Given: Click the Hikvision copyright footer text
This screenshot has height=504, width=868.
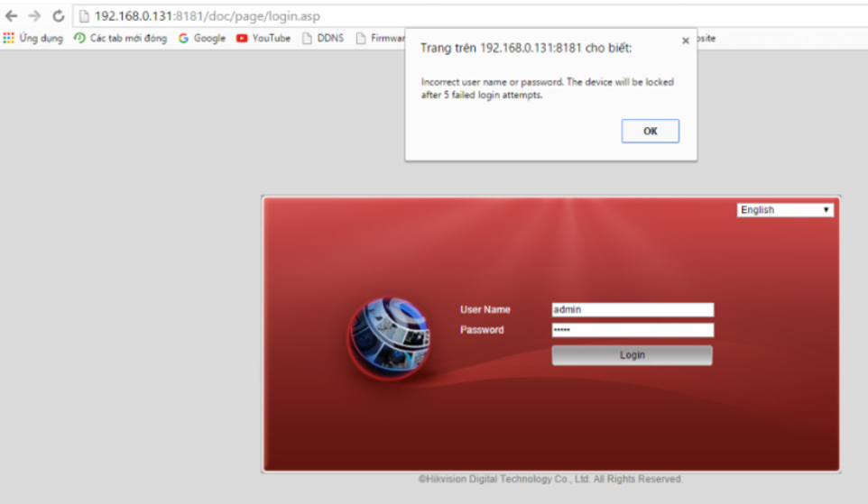Looking at the screenshot, I should pos(550,480).
